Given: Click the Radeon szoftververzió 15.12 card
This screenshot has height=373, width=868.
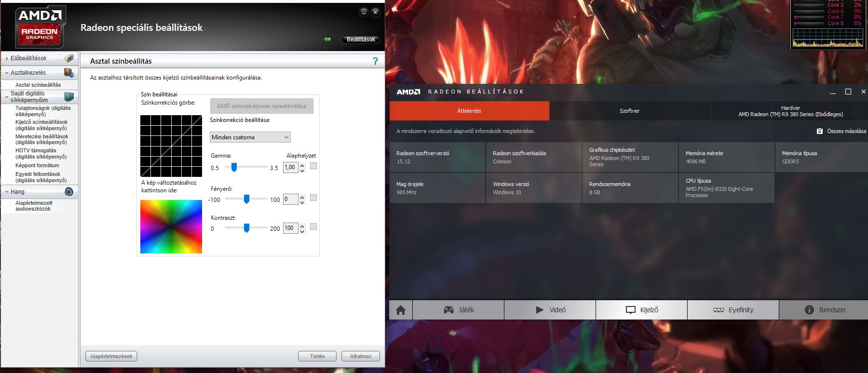Looking at the screenshot, I should [437, 157].
